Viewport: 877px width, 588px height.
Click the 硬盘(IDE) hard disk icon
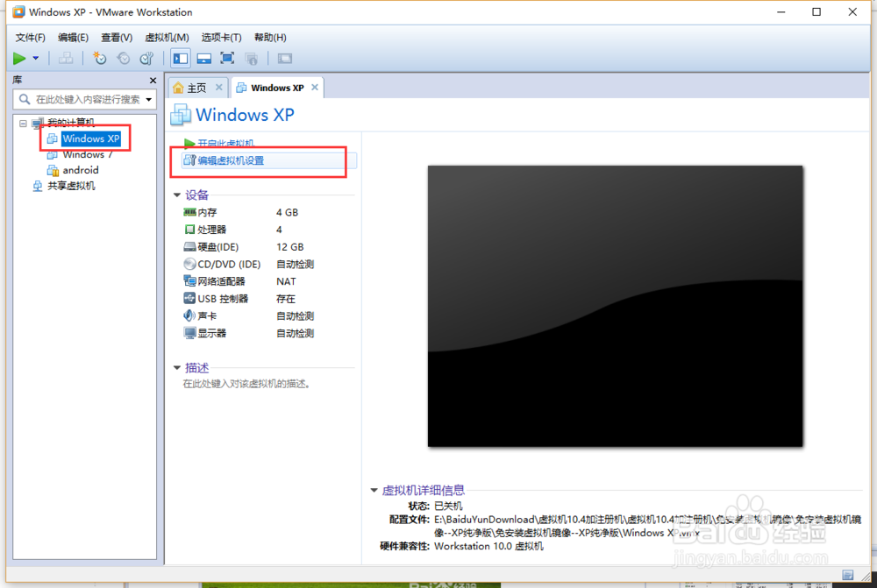[189, 246]
